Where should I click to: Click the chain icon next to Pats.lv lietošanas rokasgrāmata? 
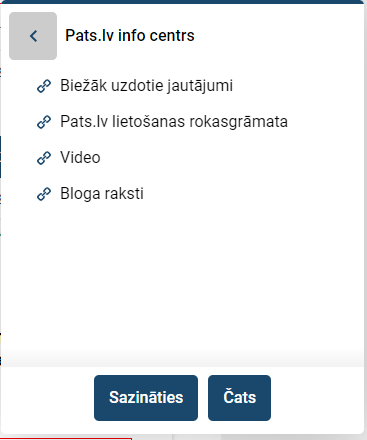coord(44,122)
